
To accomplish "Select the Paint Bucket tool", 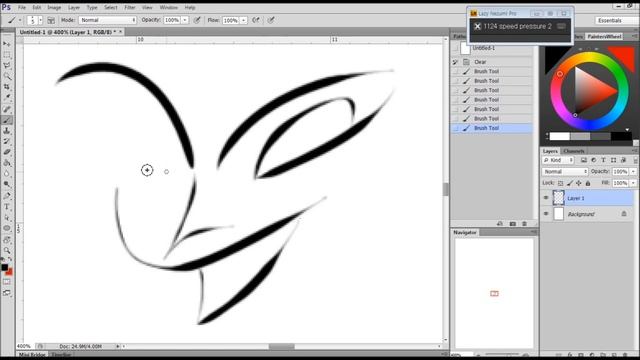I will 7,163.
